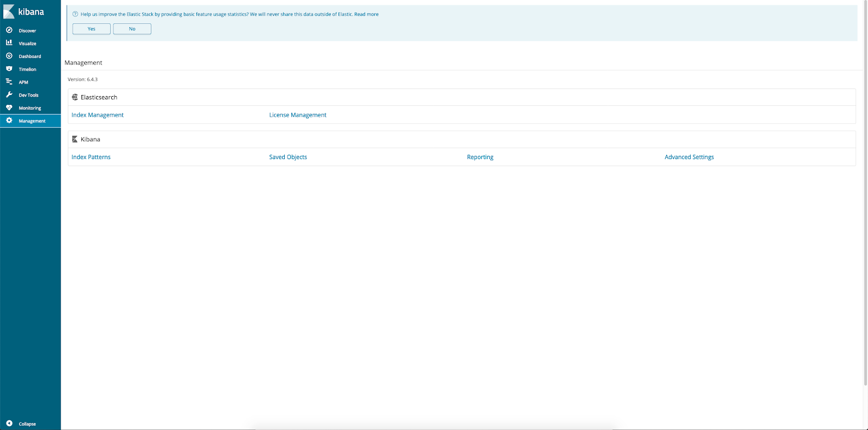Click the Management page heading
The width and height of the screenshot is (868, 430).
pos(84,62)
